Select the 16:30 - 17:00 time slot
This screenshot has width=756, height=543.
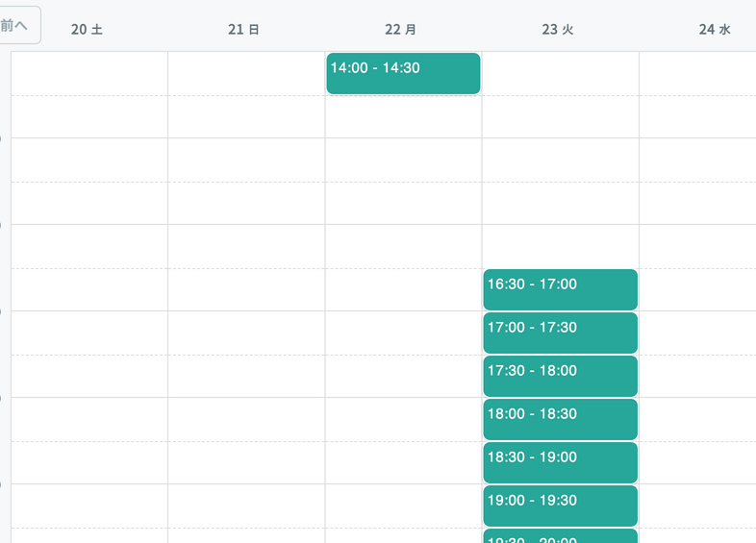point(560,289)
